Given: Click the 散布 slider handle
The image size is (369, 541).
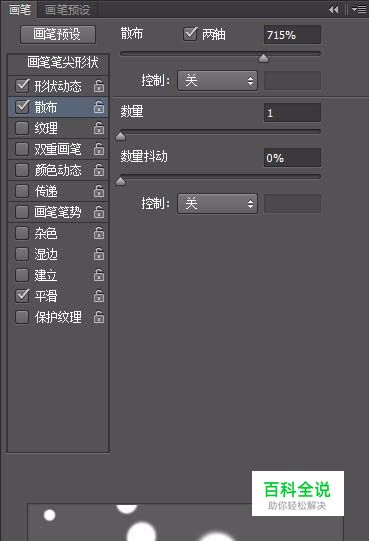Looking at the screenshot, I should coord(263,58).
